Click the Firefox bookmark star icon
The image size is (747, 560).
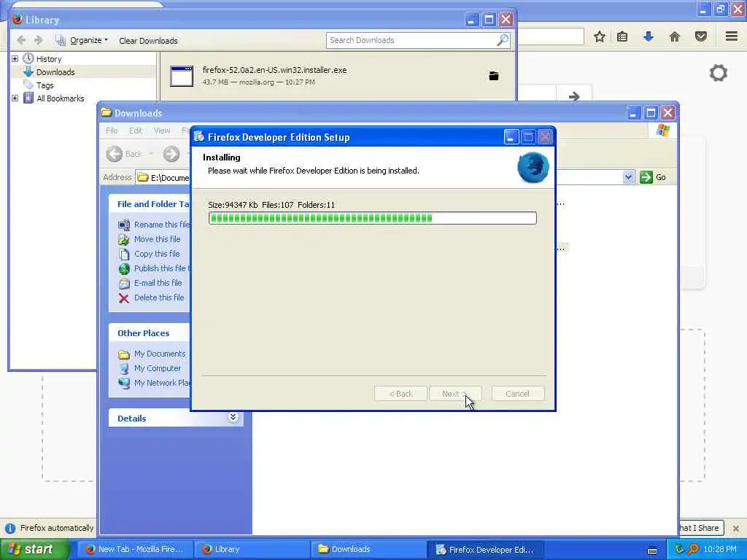tap(600, 36)
